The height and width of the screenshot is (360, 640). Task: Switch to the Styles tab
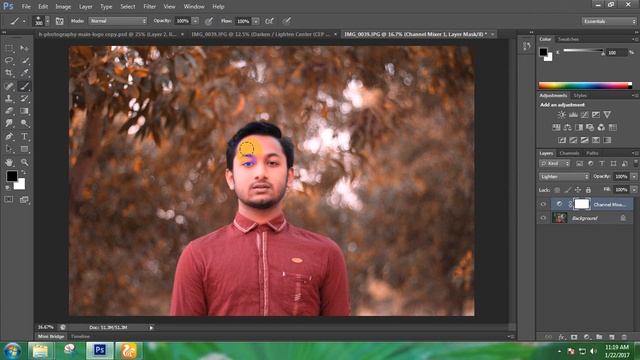580,96
